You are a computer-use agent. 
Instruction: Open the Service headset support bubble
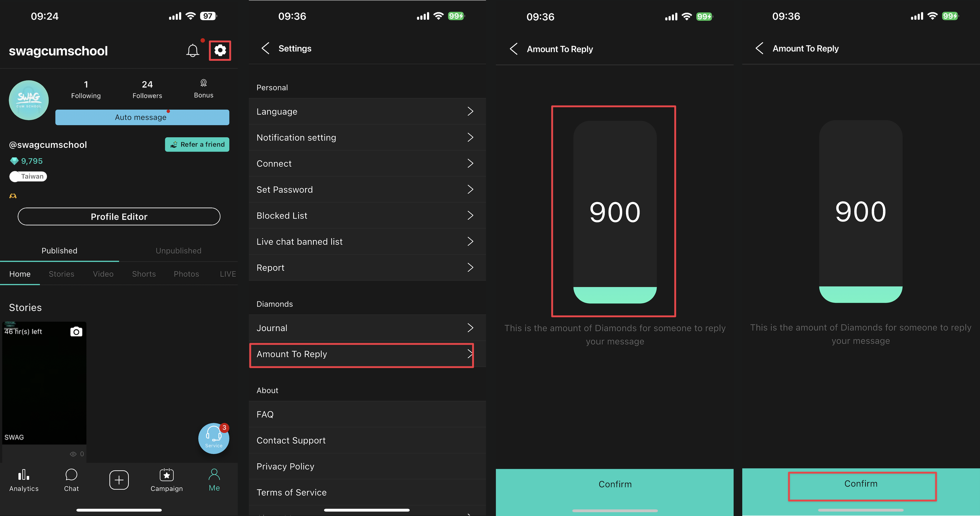pos(213,438)
